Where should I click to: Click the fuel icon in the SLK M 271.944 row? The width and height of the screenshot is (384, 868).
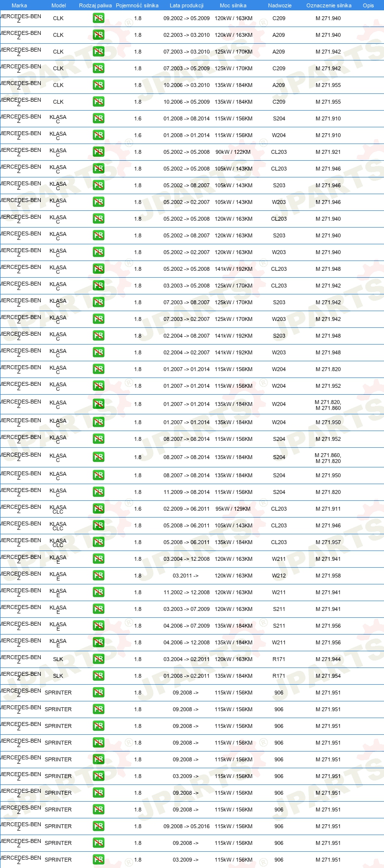tap(99, 659)
